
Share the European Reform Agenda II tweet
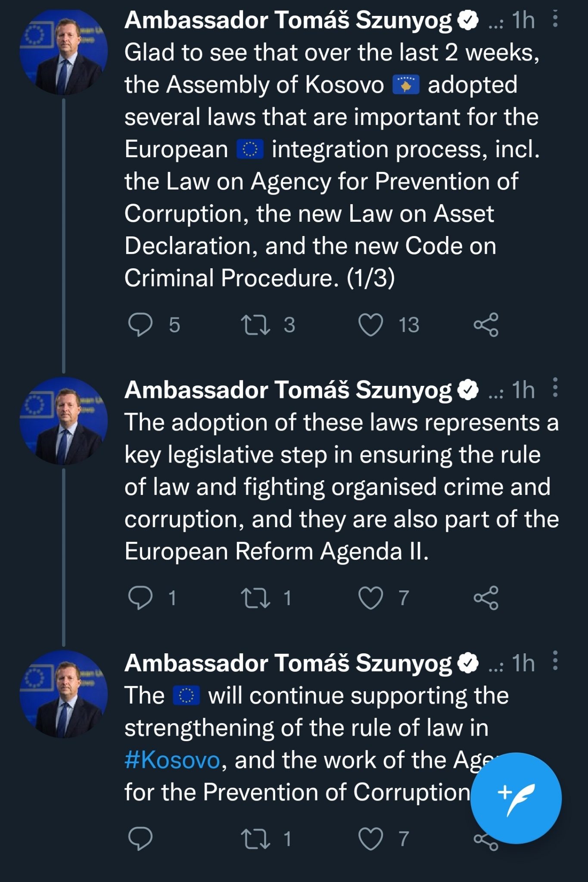(x=486, y=598)
